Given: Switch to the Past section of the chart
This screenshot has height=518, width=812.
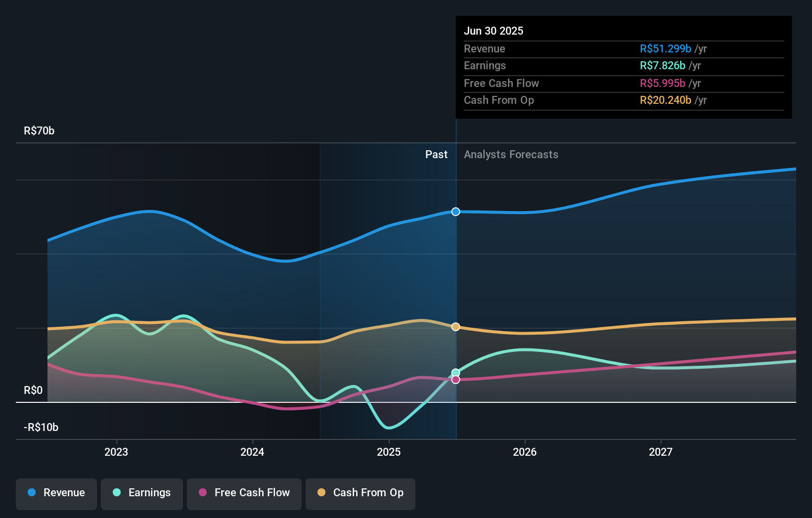Looking at the screenshot, I should [x=436, y=155].
